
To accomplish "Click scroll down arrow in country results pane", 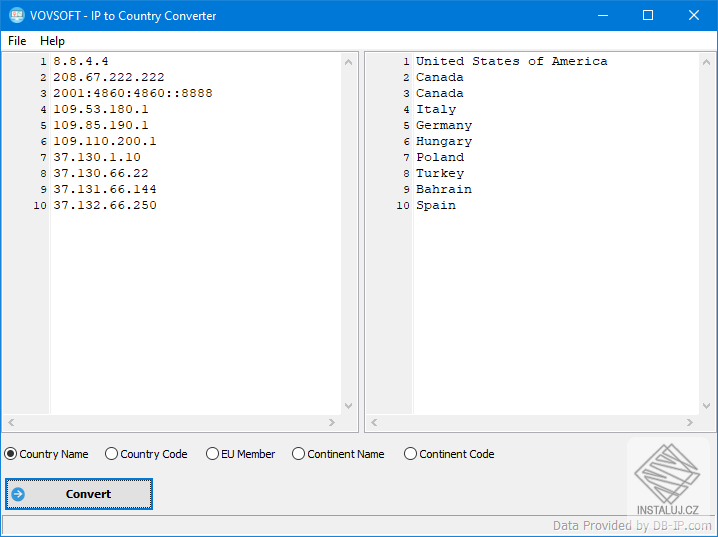I will tap(707, 406).
